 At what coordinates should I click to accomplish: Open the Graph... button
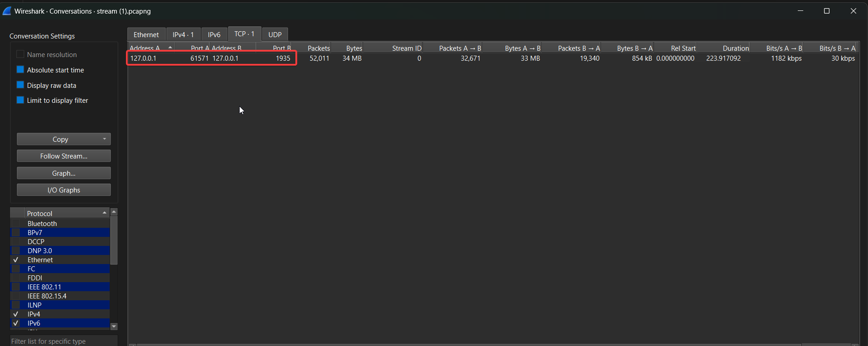coord(64,173)
